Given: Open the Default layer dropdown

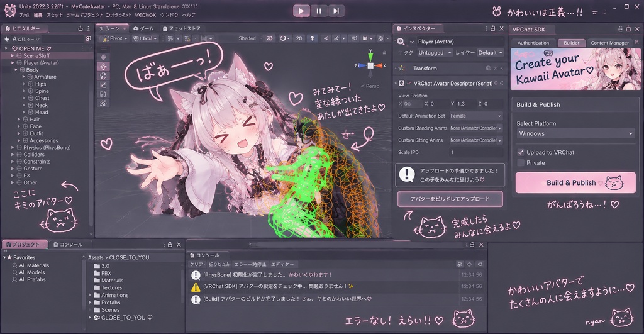Looking at the screenshot, I should tap(491, 53).
